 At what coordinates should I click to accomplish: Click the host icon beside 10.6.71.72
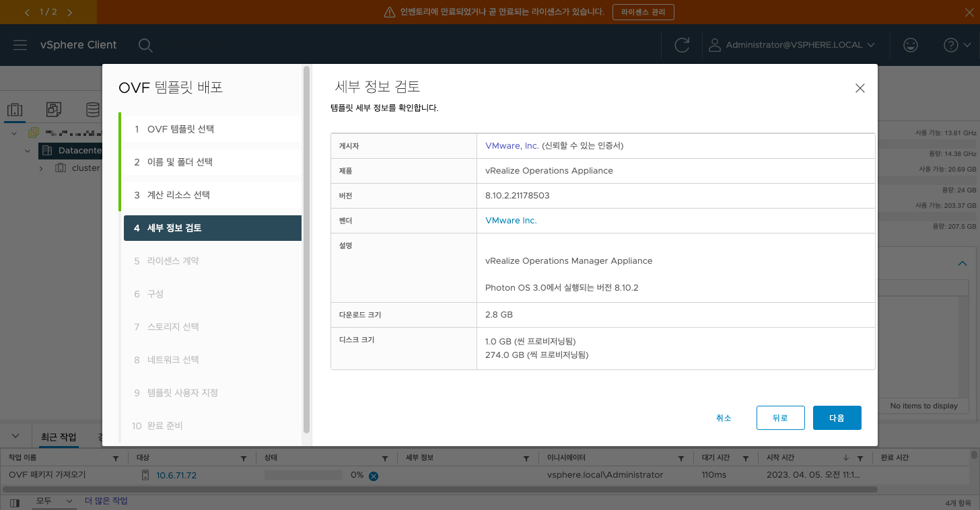[145, 475]
